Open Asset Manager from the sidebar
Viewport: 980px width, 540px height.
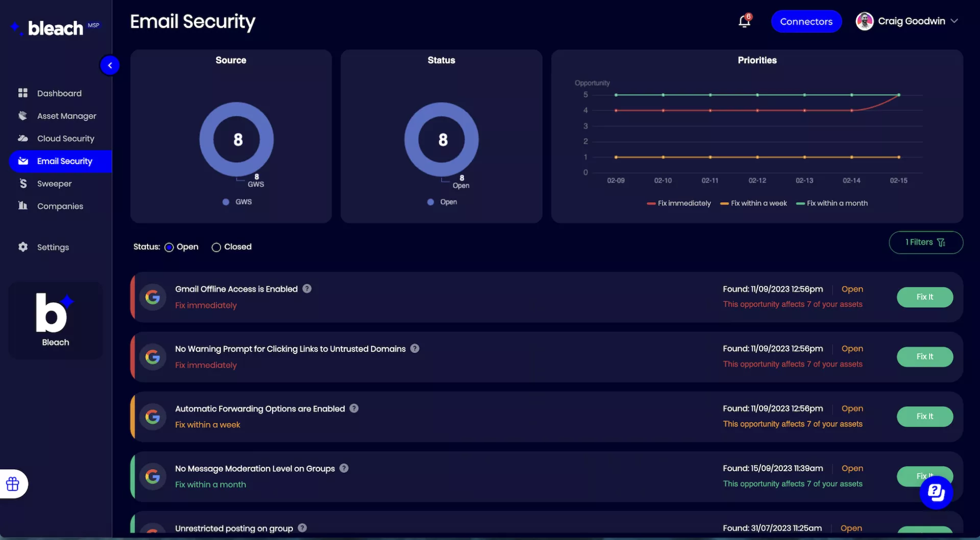pos(66,116)
